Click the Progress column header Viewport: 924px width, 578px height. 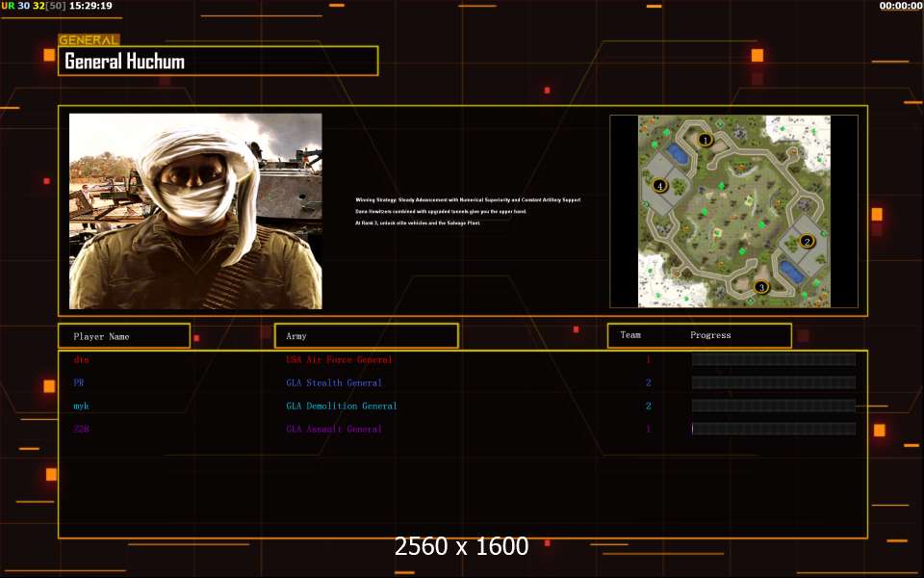[710, 335]
